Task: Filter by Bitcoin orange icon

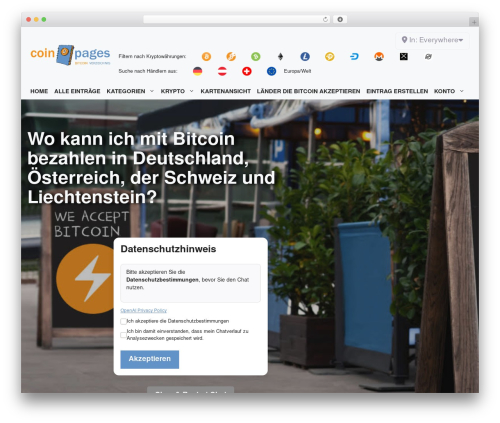Action: pyautogui.click(x=206, y=57)
